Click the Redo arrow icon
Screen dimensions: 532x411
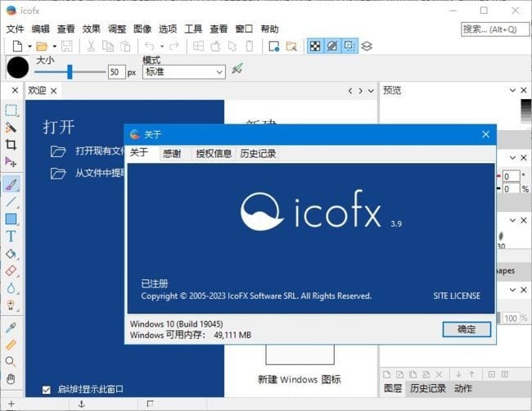tap(174, 46)
